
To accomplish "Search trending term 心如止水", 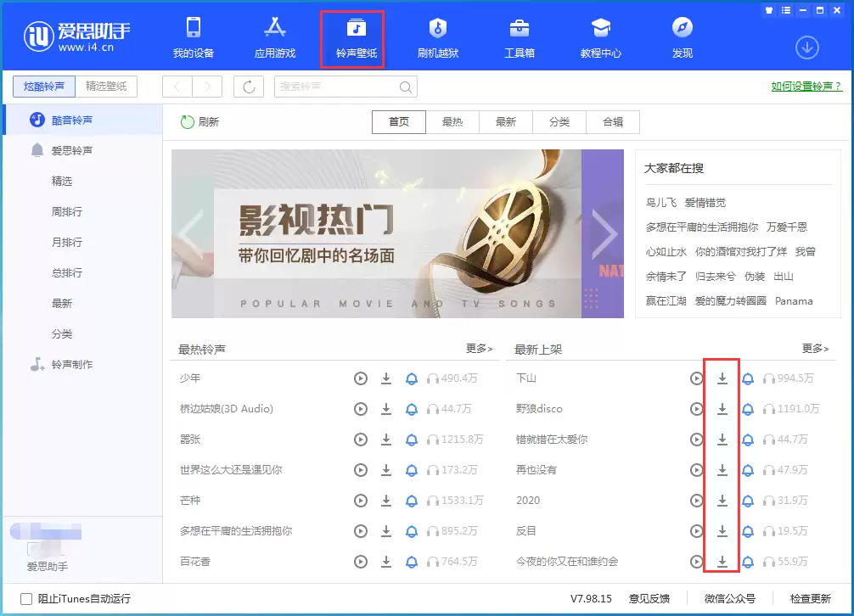I will pyautogui.click(x=666, y=251).
